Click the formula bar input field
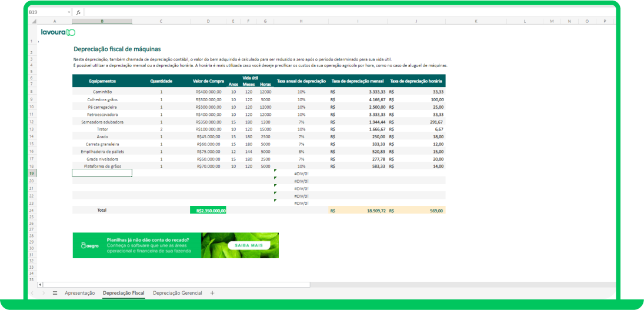The image size is (644, 310). pos(349,12)
